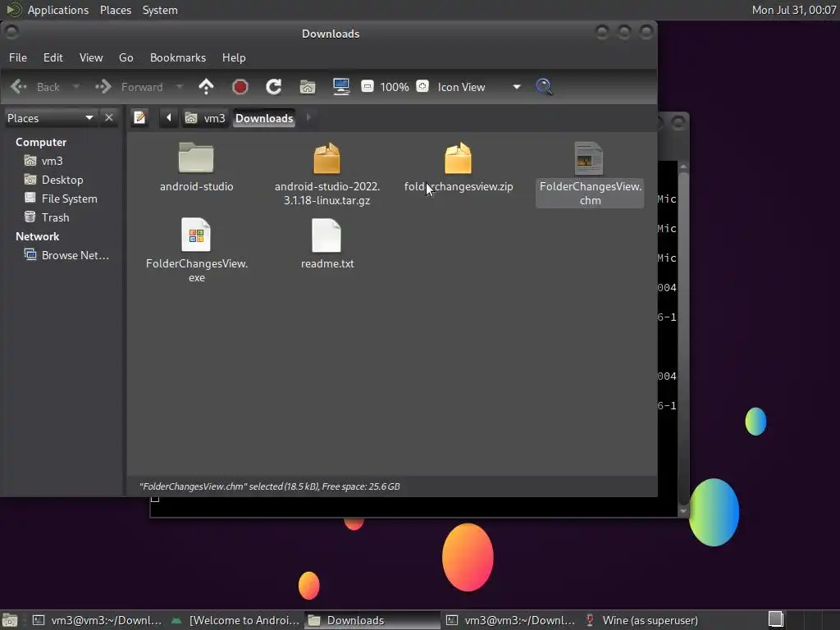840x630 pixels.
Task: Zoom in with the plus icon
Action: coord(422,86)
